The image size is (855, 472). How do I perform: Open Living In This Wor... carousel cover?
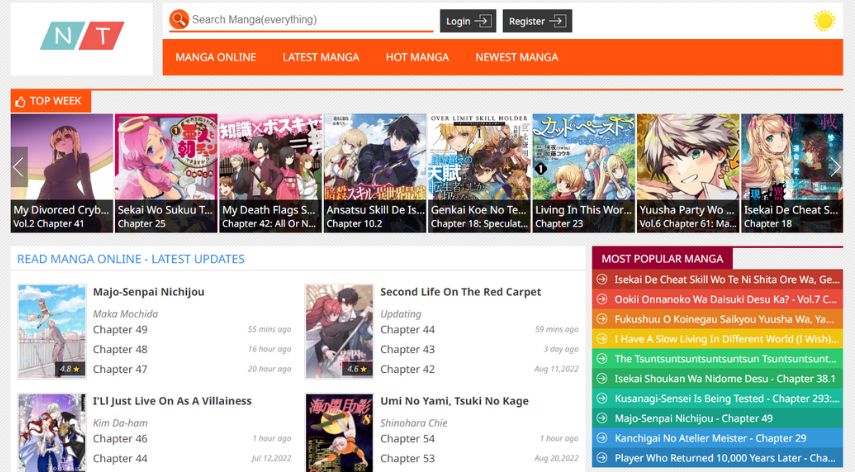click(x=583, y=173)
